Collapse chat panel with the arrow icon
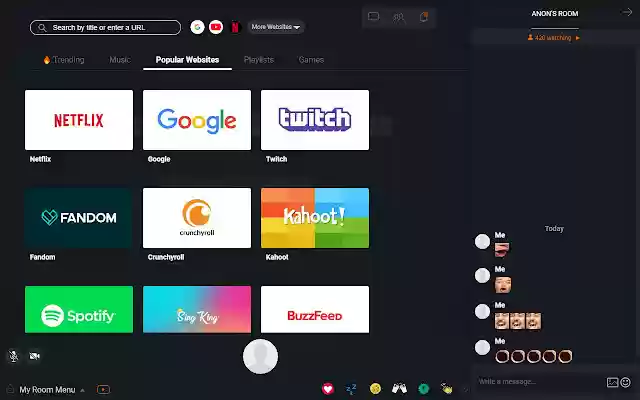This screenshot has height=400, width=640. coord(627,12)
